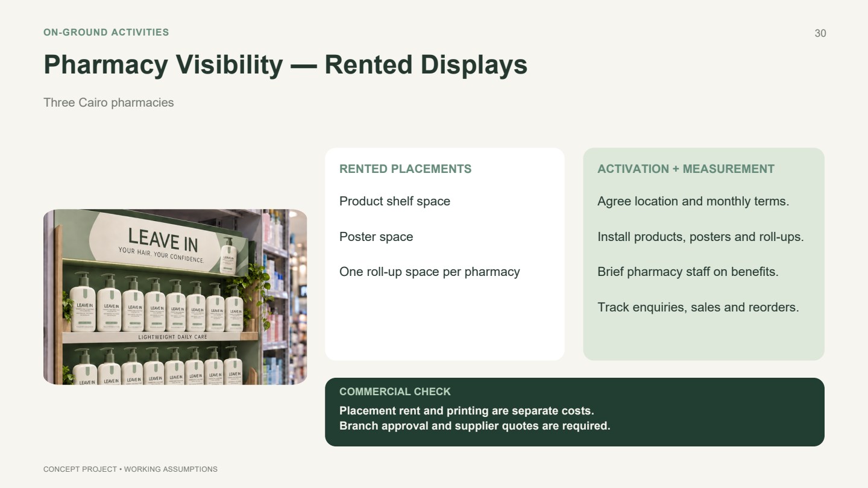Select the "ACTIVATION + MEASUREMENT" card heading

pyautogui.click(x=686, y=169)
